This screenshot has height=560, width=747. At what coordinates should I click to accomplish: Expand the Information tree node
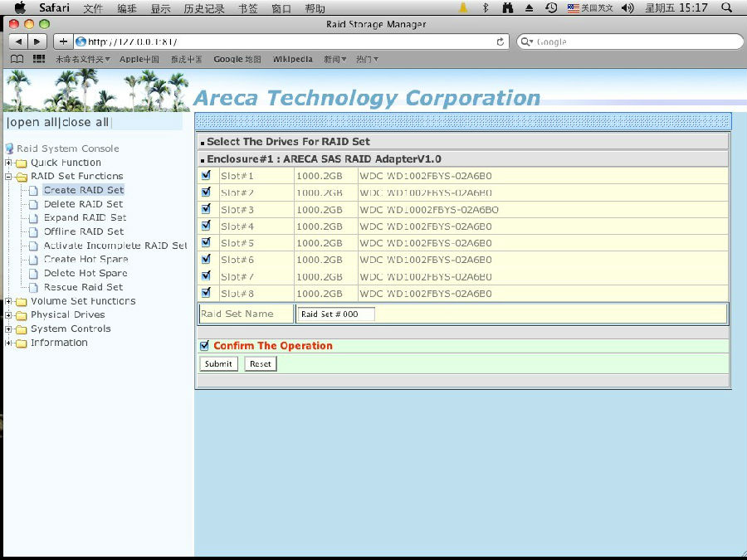pyautogui.click(x=8, y=343)
